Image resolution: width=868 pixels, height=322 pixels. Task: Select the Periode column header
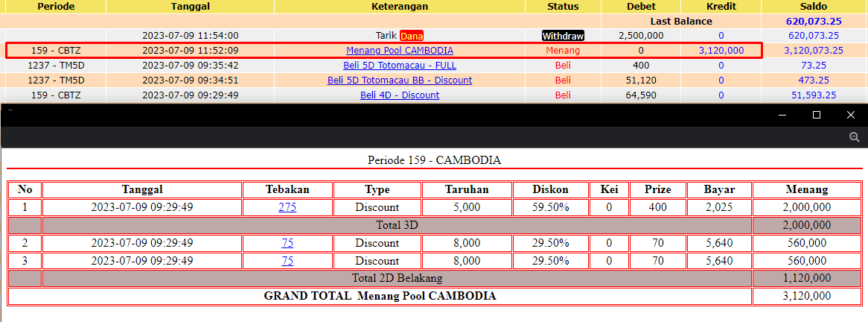point(56,7)
